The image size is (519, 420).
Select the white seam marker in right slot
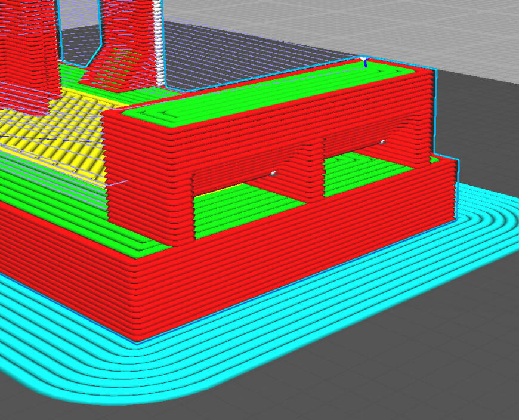382,142
